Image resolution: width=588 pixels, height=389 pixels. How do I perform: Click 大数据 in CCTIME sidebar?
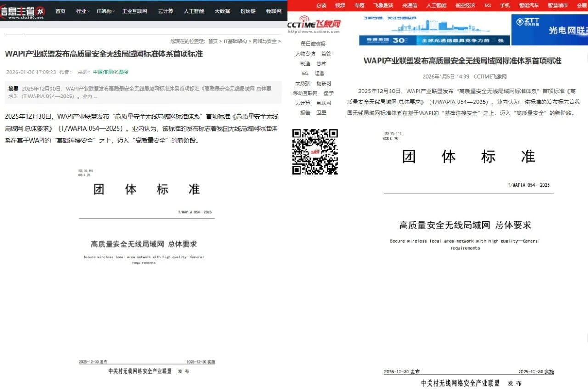[x=303, y=83]
